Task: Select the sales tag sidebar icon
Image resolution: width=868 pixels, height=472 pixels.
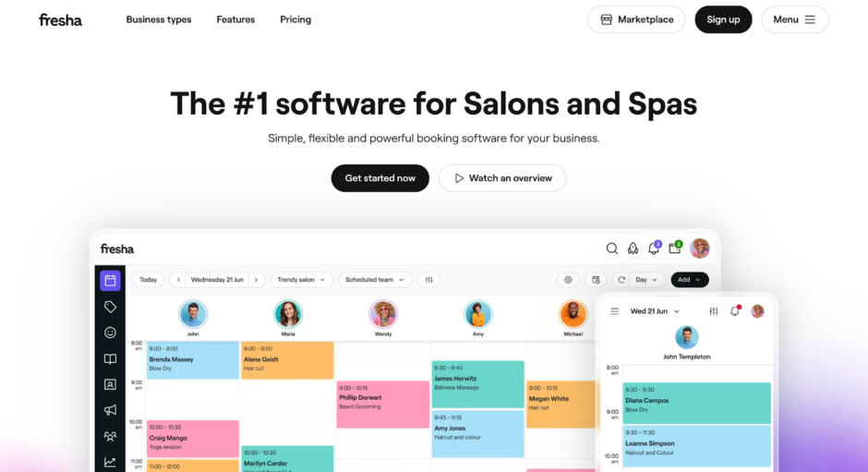Action: pyautogui.click(x=110, y=307)
